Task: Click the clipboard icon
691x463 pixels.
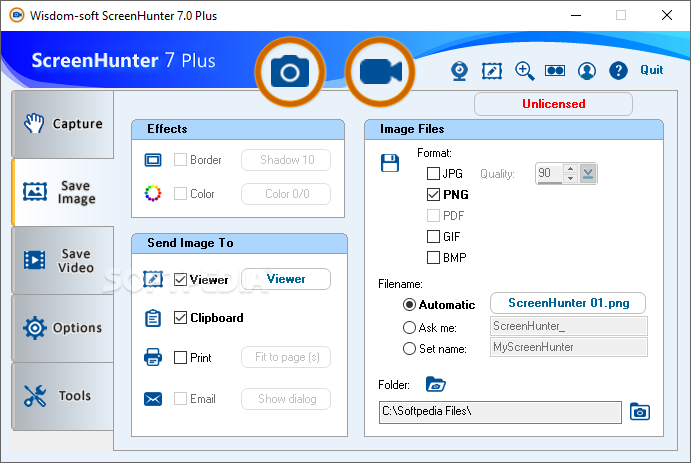Action: 153,318
